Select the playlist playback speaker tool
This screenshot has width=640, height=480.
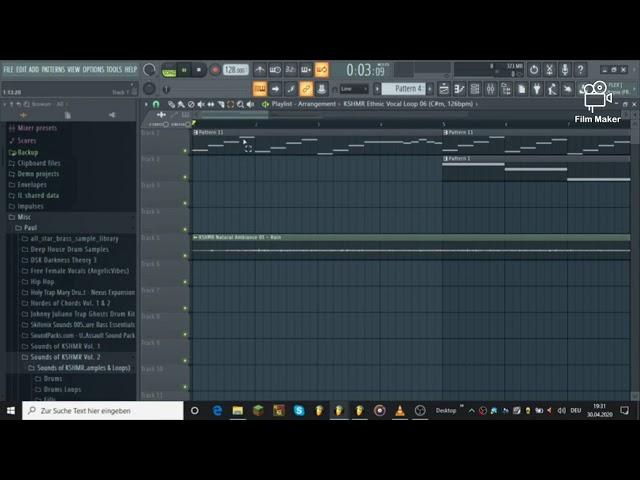point(250,104)
